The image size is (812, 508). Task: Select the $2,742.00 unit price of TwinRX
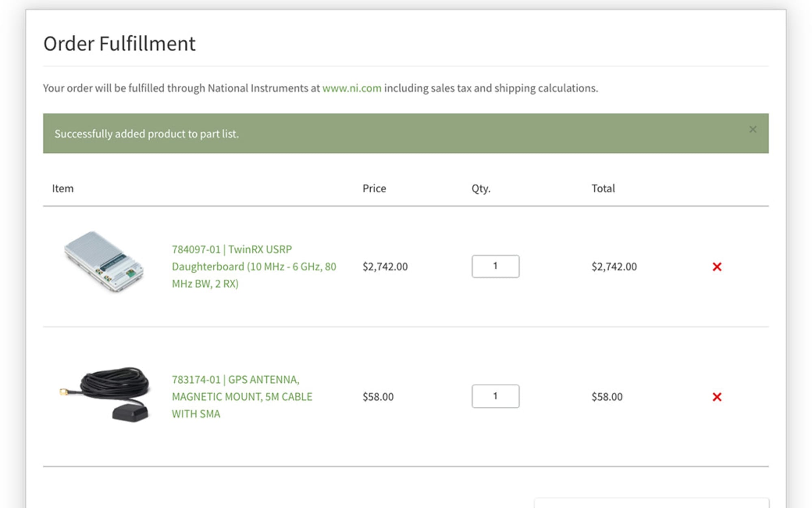pyautogui.click(x=385, y=267)
